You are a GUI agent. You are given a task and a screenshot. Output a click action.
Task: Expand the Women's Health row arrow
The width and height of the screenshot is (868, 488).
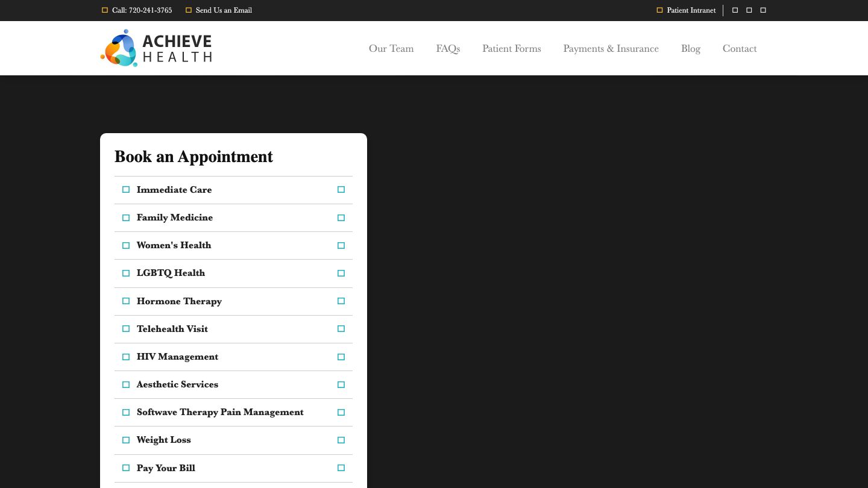click(341, 245)
